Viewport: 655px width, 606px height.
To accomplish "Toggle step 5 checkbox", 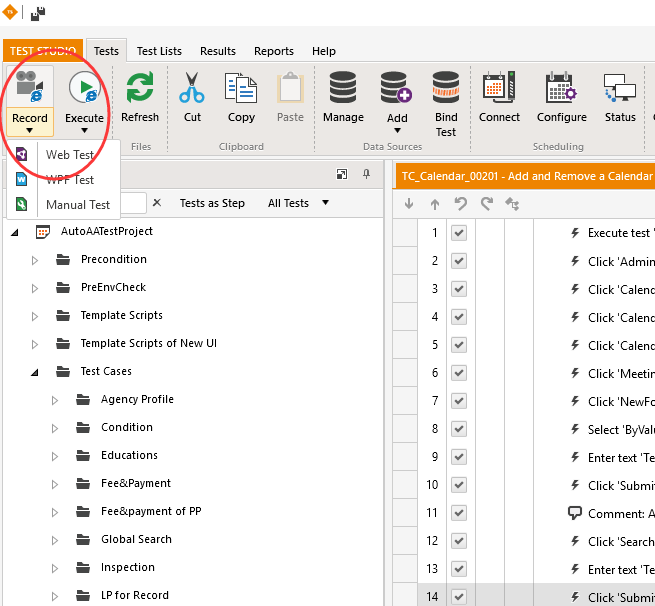I will pyautogui.click(x=459, y=345).
